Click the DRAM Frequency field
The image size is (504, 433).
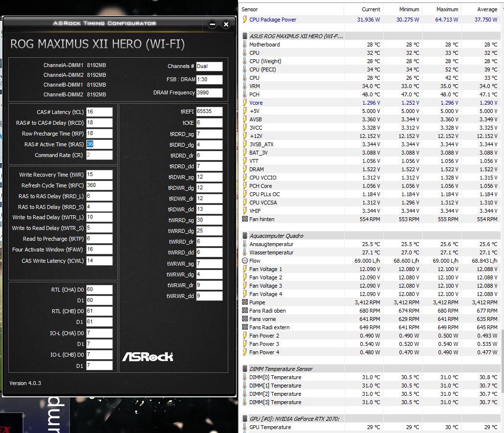click(x=209, y=92)
